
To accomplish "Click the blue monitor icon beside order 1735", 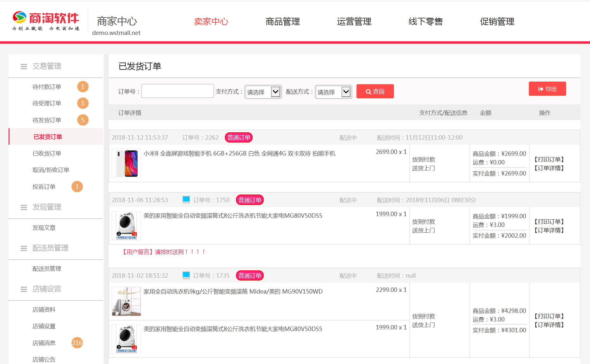I will [186, 275].
